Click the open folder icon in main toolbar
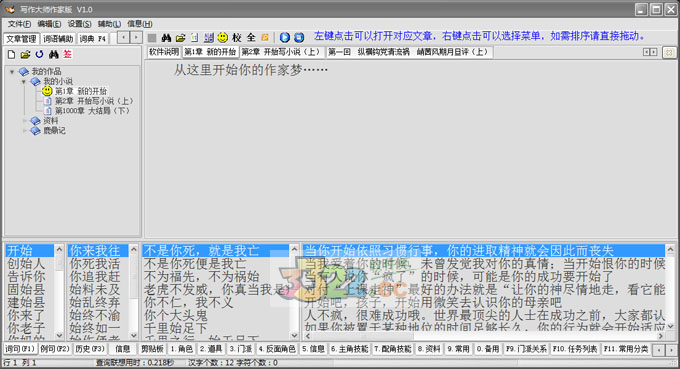Screen dimensions: 680x369 [x=180, y=38]
